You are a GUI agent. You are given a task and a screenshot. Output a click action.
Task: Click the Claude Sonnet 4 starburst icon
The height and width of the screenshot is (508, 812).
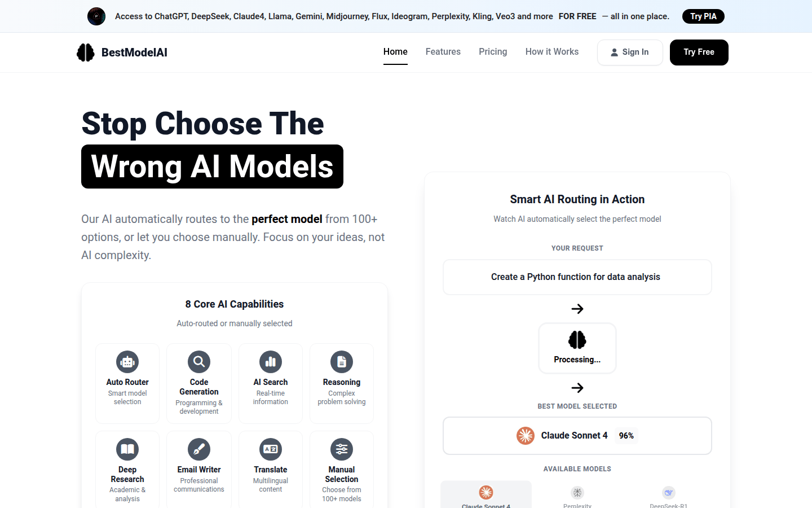[526, 436]
